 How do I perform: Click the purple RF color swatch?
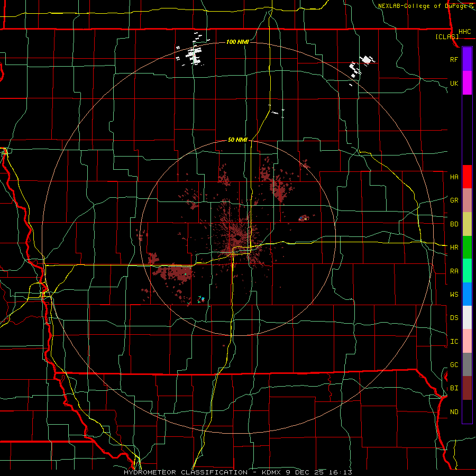(x=467, y=59)
